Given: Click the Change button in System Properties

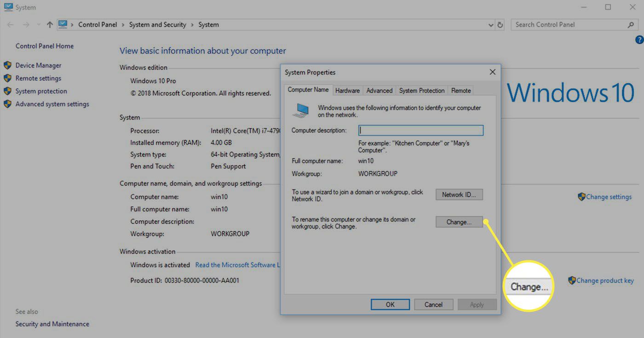Looking at the screenshot, I should pos(459,222).
